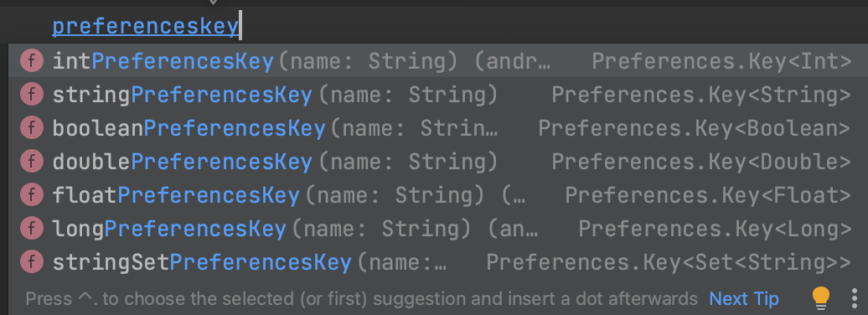The height and width of the screenshot is (315, 868).
Task: Click the function icon beside intPreferencesKey
Action: 32,61
